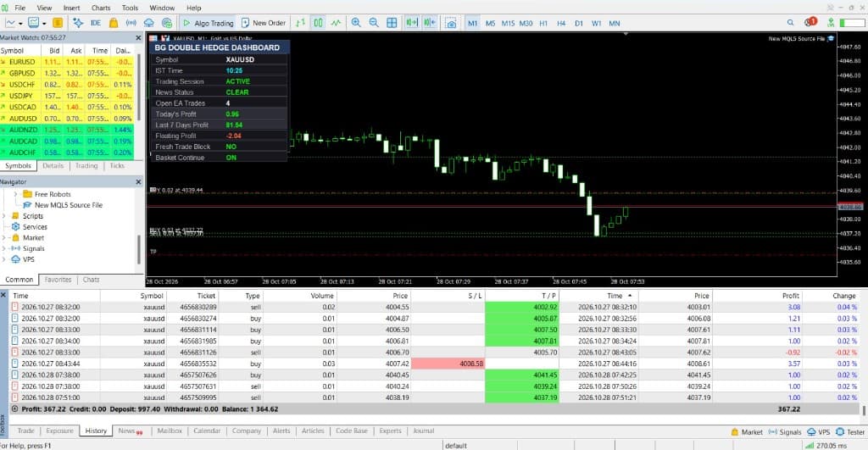Viewport: 868px width, 450px height.
Task: Open the yellow Market Watch toolbar icon
Action: [57, 23]
